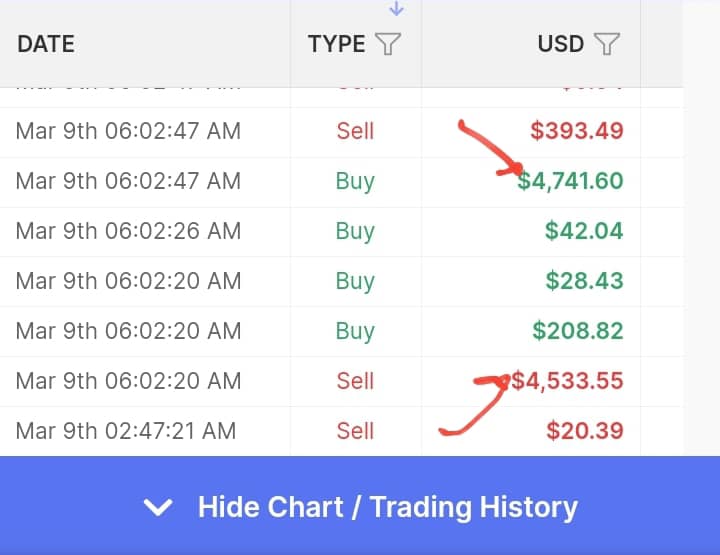
Task: Click Sell type at 06:02:47 AM
Action: [355, 131]
